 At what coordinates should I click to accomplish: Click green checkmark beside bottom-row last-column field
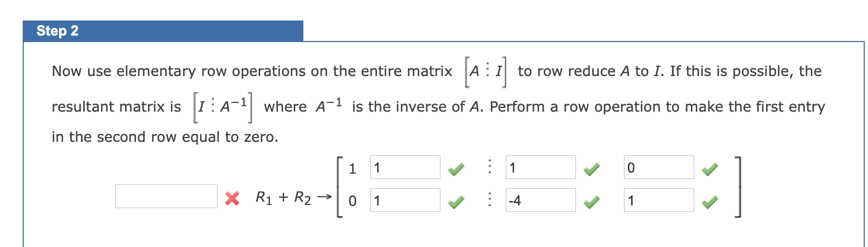click(710, 202)
